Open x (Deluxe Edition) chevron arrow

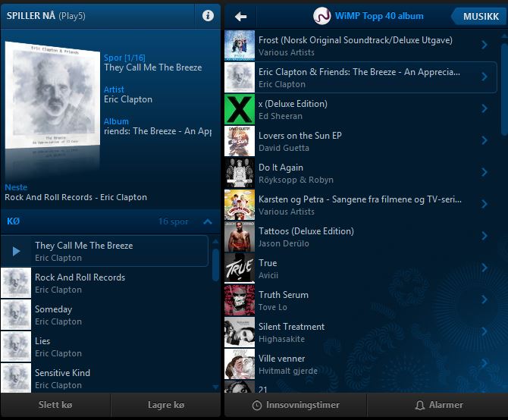tap(484, 108)
